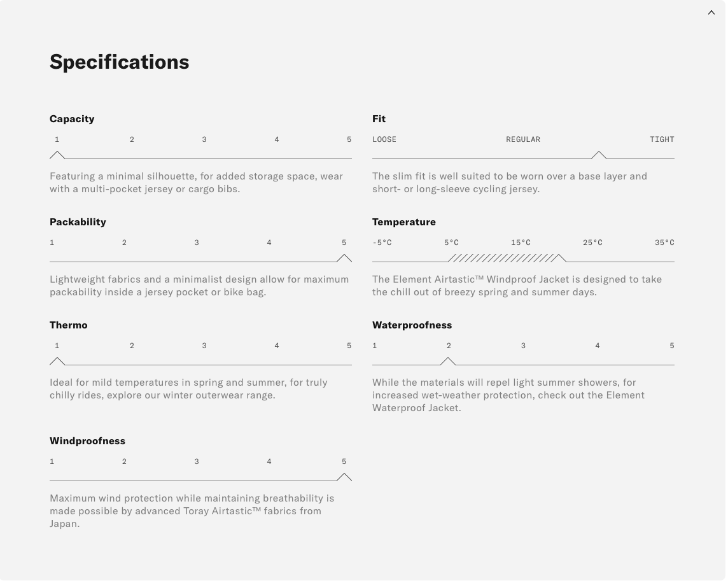Click the Packability scale triangle marker
The image size is (728, 583).
344,258
